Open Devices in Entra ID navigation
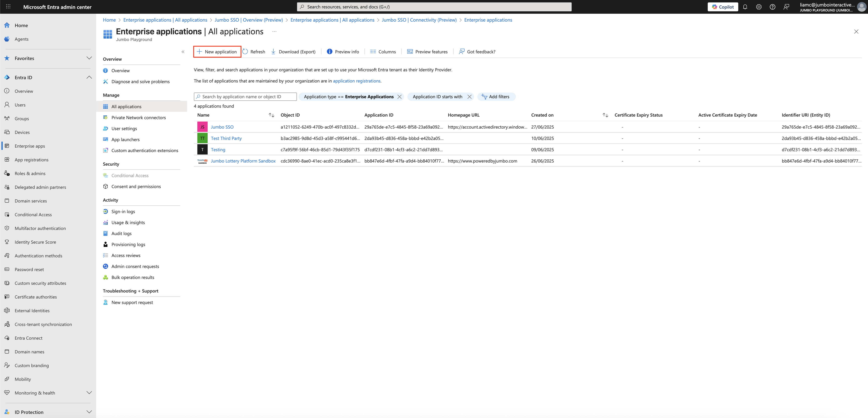 pyautogui.click(x=22, y=132)
